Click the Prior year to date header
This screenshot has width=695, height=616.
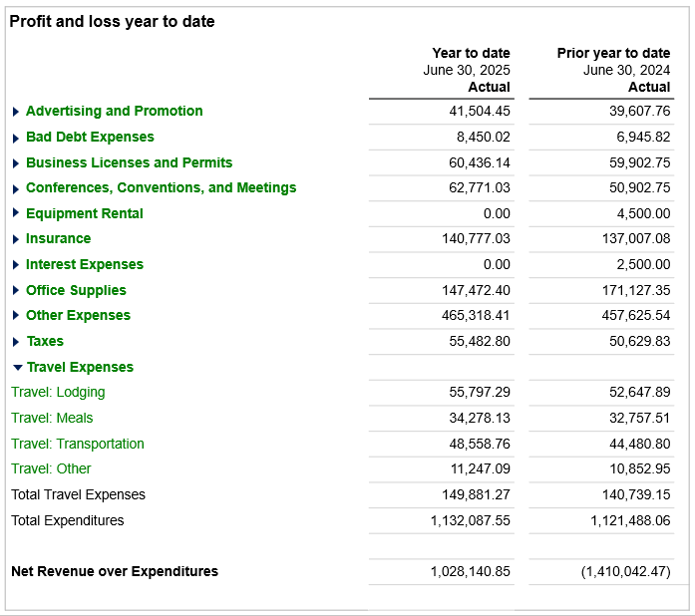(613, 53)
